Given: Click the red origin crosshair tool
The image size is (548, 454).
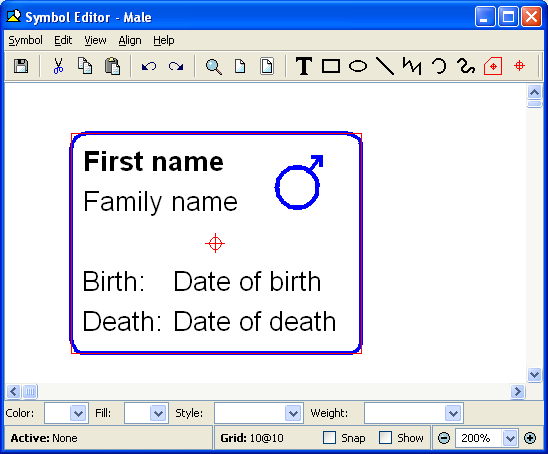Looking at the screenshot, I should tap(520, 66).
